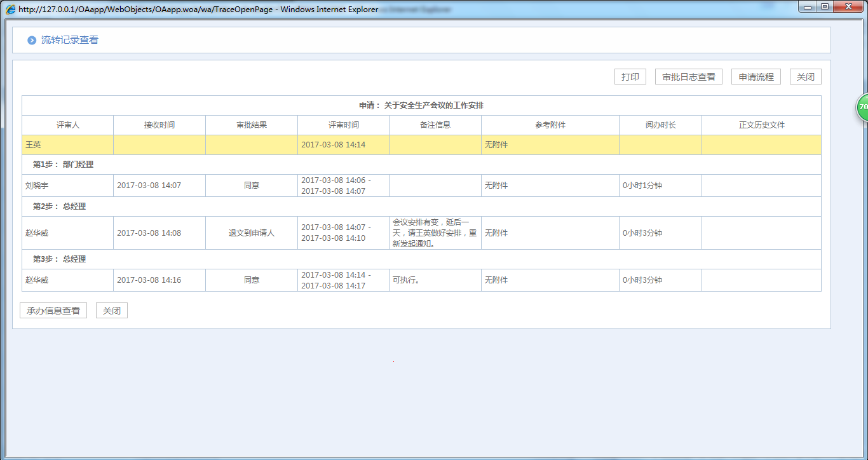868x460 pixels.
Task: Click the Internet Explorer icon in title bar
Action: [x=10, y=10]
